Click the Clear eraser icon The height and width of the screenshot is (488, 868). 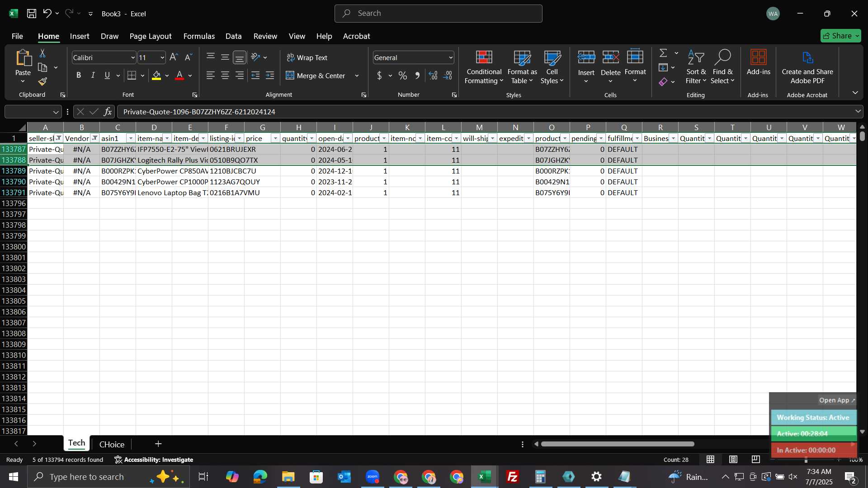coord(663,82)
